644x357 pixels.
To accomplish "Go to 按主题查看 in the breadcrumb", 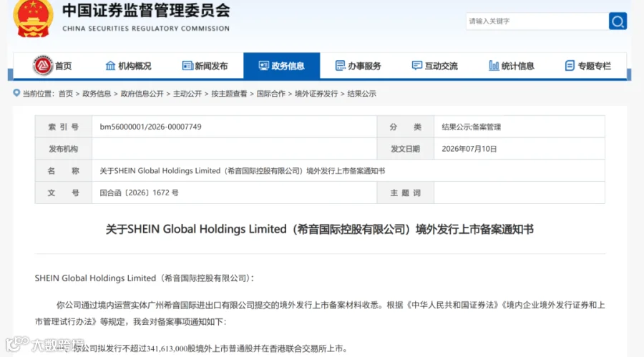I will click(229, 94).
